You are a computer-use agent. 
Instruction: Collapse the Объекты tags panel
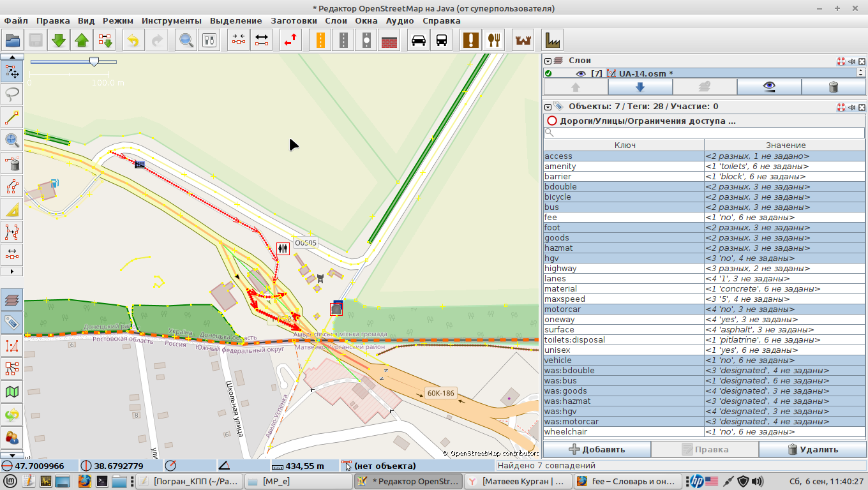(548, 107)
